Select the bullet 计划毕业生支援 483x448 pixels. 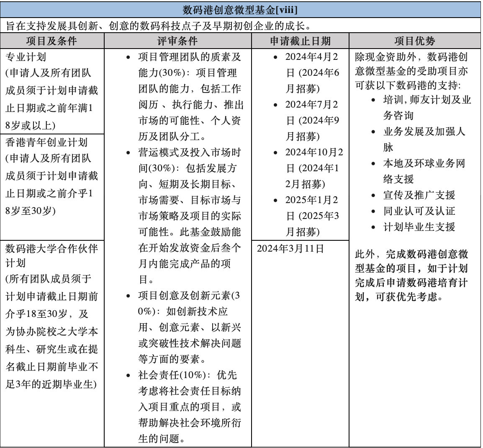[419, 227]
